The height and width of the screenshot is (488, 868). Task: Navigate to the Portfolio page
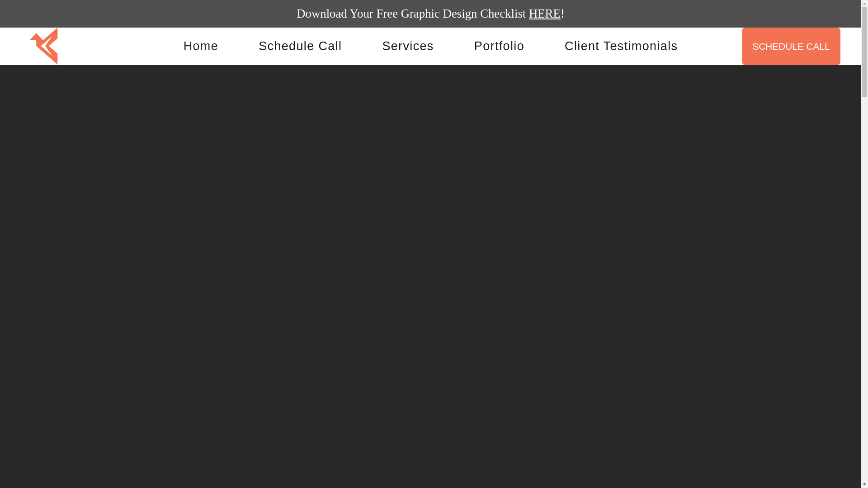(x=499, y=46)
